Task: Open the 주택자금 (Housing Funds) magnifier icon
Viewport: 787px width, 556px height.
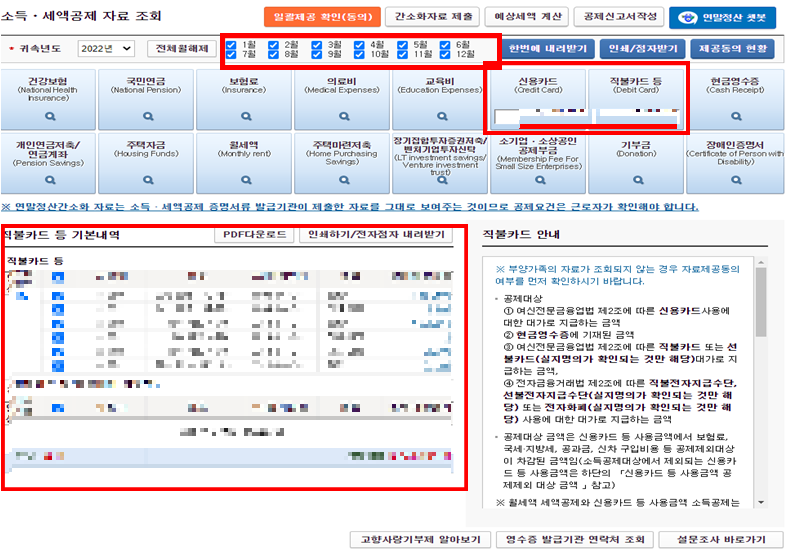Action: pyautogui.click(x=148, y=180)
